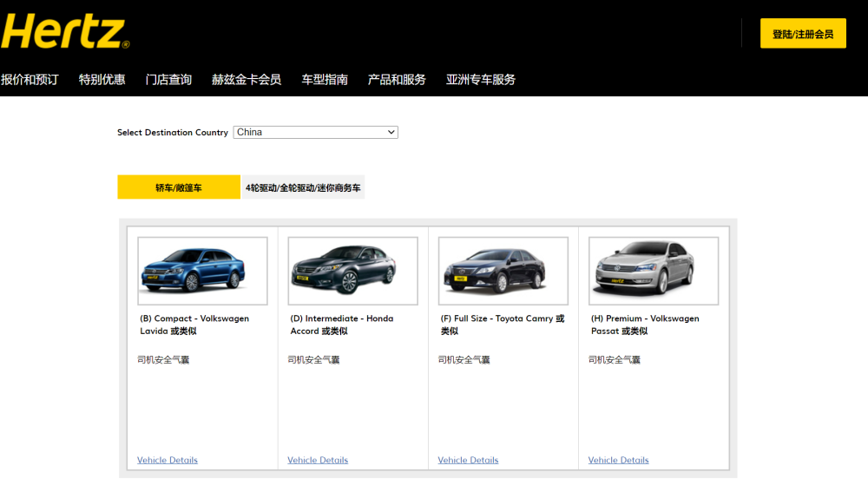Click 司机安全气囊 text under Toyota Camry
Viewport: 868px width, 492px height.
(x=464, y=360)
